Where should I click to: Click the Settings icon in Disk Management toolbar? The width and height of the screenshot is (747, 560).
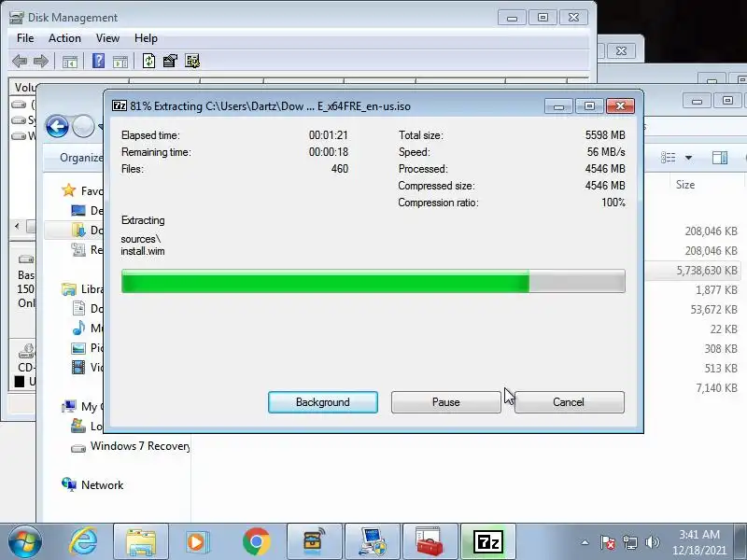click(x=192, y=61)
